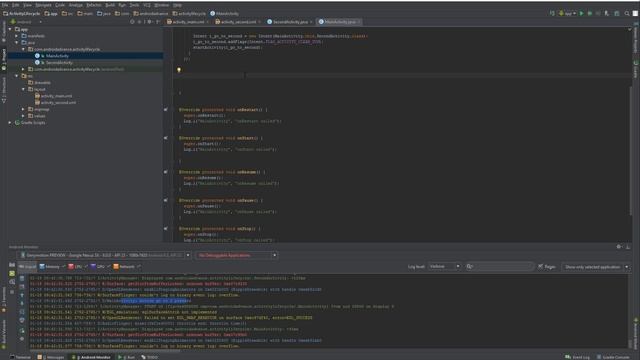Select the MainActivity.java editor tab
The image size is (640, 360).
pyautogui.click(x=339, y=22)
